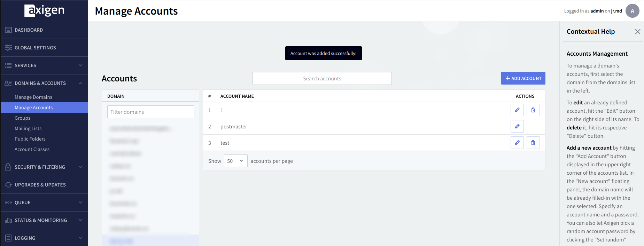
Task: Edit the postmaster account
Action: pos(517,126)
